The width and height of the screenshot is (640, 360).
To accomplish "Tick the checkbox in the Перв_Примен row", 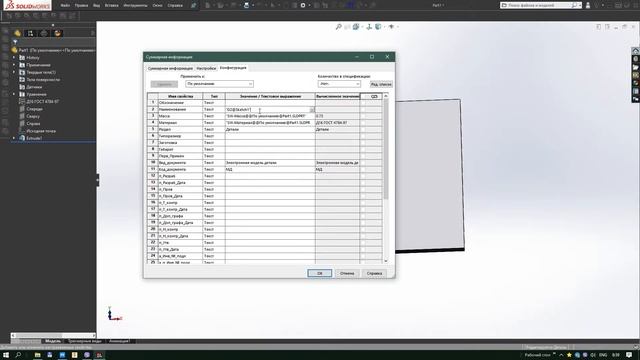I will [363, 156].
